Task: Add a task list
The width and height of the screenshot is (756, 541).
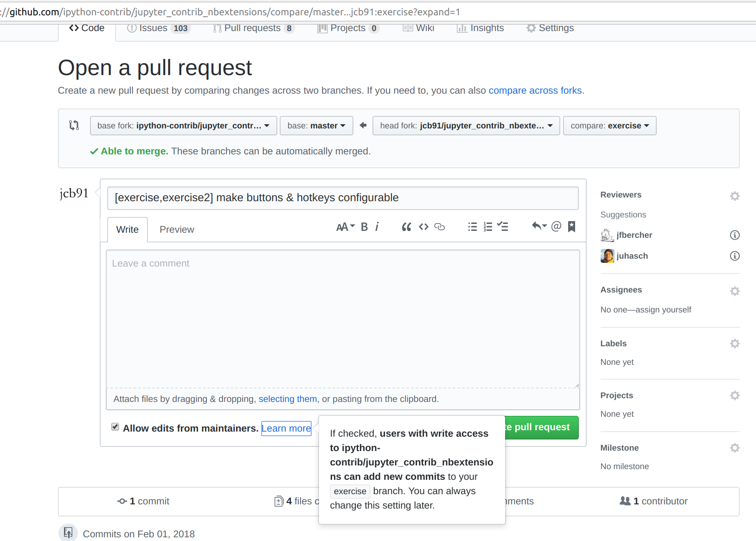Action: click(x=503, y=227)
